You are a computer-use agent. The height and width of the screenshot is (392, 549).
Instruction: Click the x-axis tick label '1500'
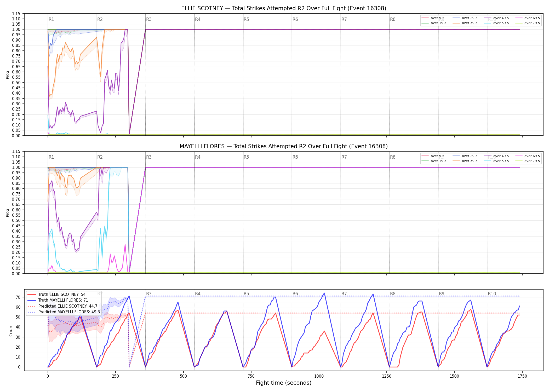(x=454, y=376)
